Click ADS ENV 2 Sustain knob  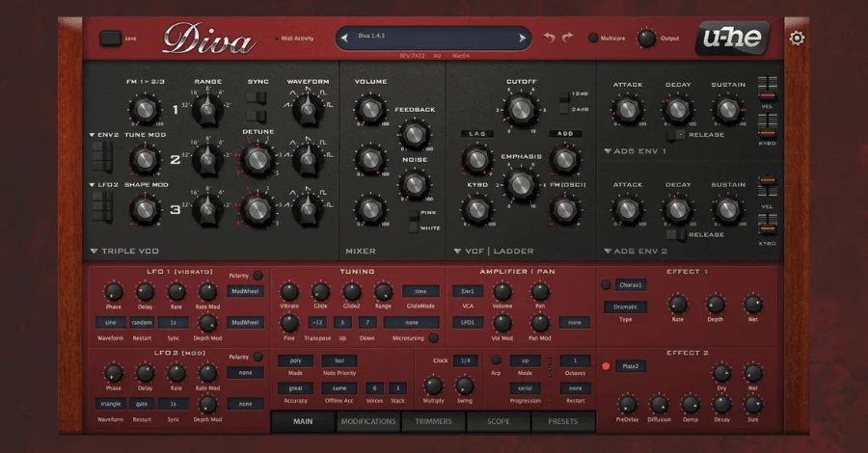pyautogui.click(x=727, y=209)
